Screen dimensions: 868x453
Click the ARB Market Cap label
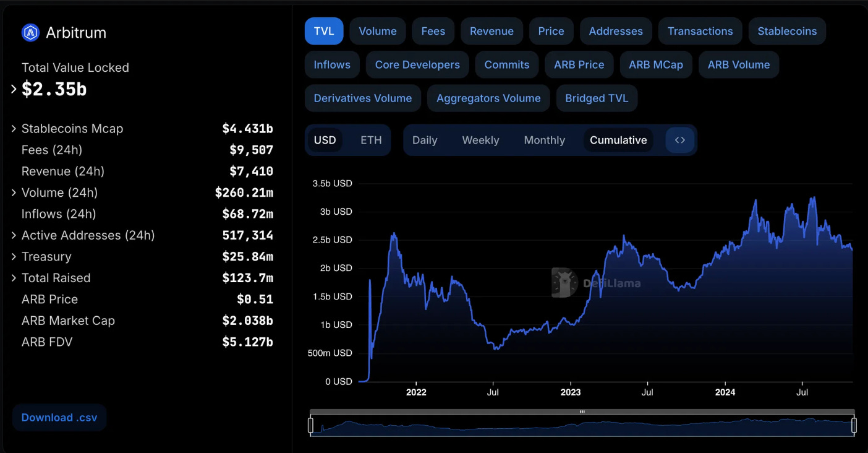click(x=68, y=321)
